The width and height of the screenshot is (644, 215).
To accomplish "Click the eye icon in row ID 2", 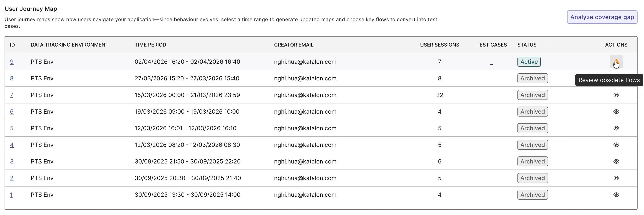I will 616,178.
